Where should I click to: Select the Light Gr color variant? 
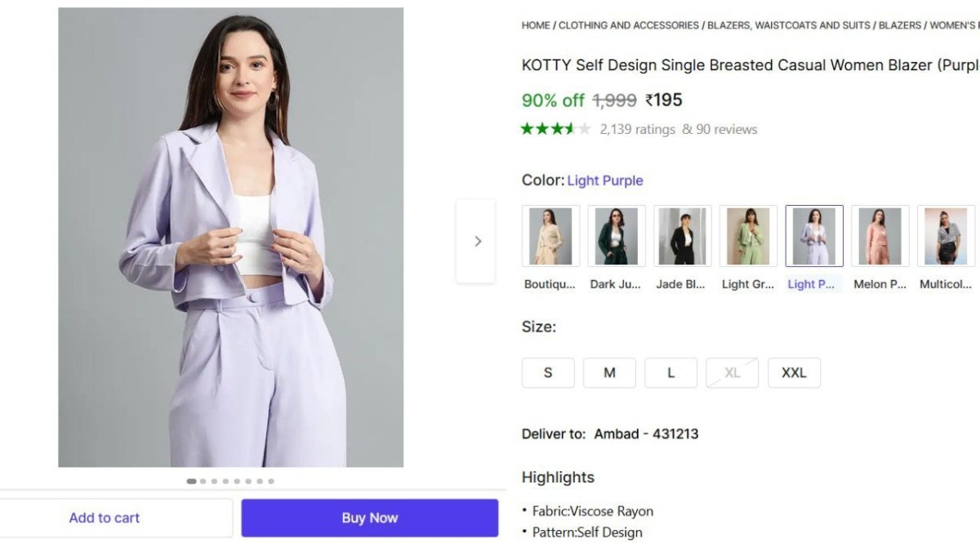[x=748, y=235]
